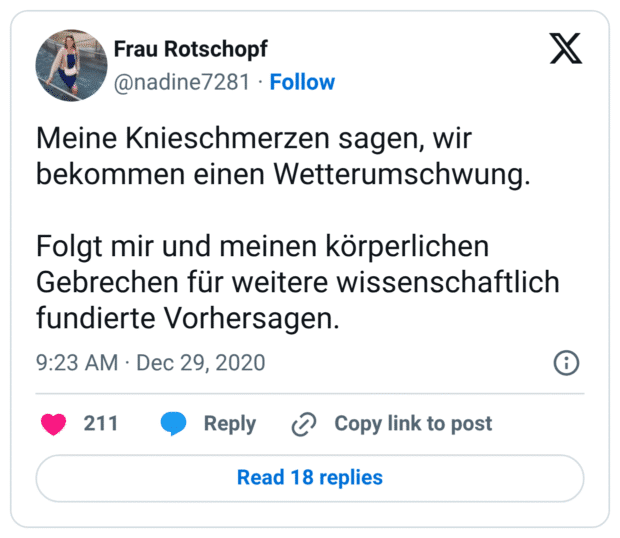Click the blue reply speech bubble icon
The width and height of the screenshot is (620, 538).
(174, 424)
